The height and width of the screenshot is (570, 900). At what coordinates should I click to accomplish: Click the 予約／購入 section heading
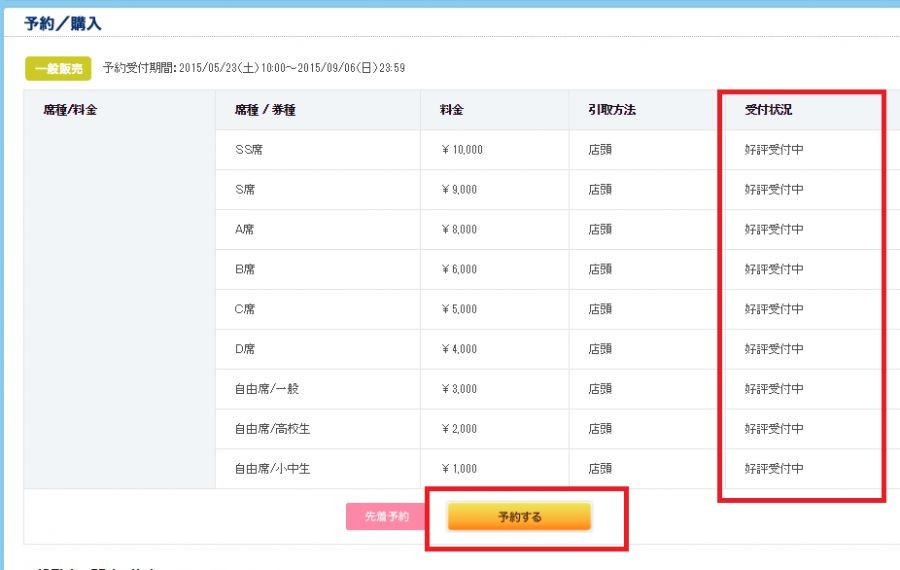coord(63,23)
